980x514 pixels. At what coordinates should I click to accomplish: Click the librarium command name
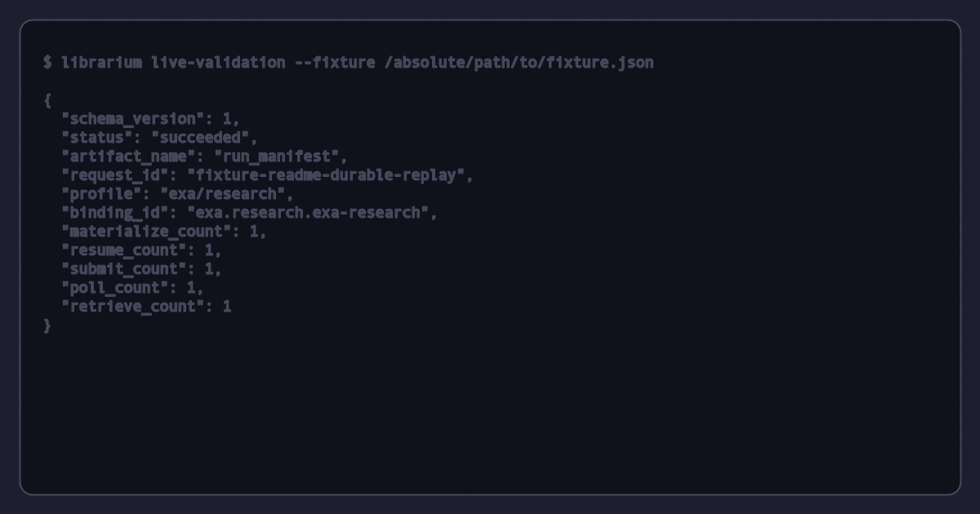point(101,63)
